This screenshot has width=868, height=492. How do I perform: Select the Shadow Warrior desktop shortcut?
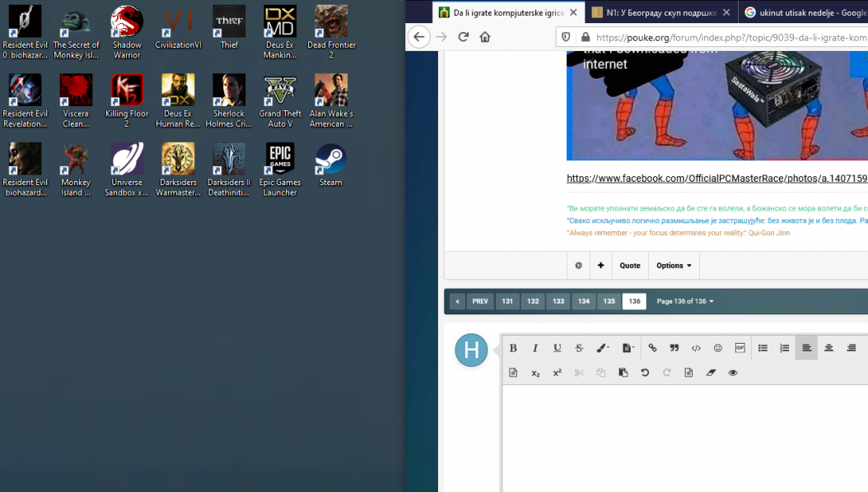127,32
